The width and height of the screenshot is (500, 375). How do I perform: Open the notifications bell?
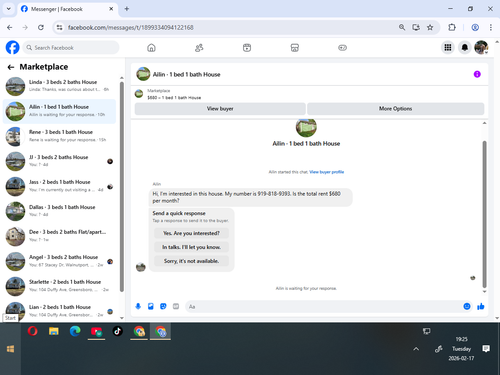pos(465,48)
